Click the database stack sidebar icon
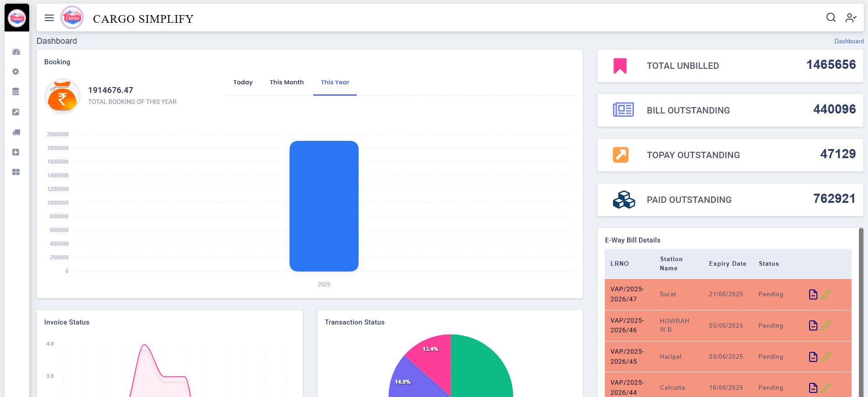868x397 pixels. (16, 92)
